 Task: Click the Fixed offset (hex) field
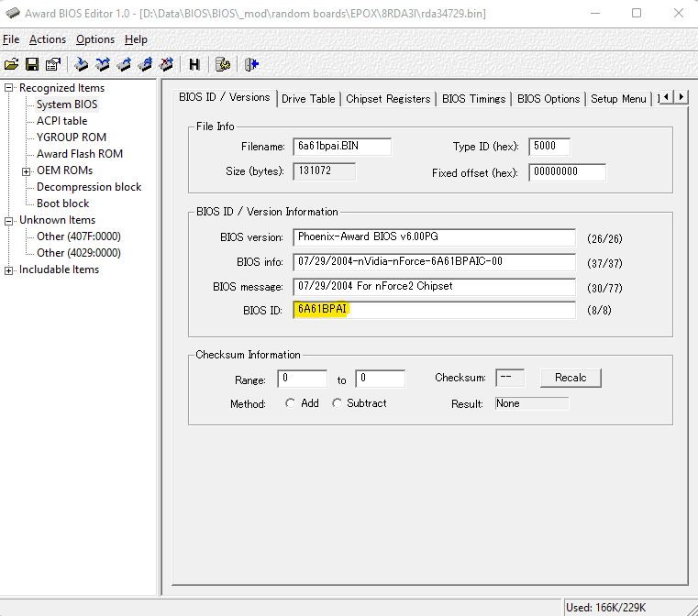pos(567,172)
